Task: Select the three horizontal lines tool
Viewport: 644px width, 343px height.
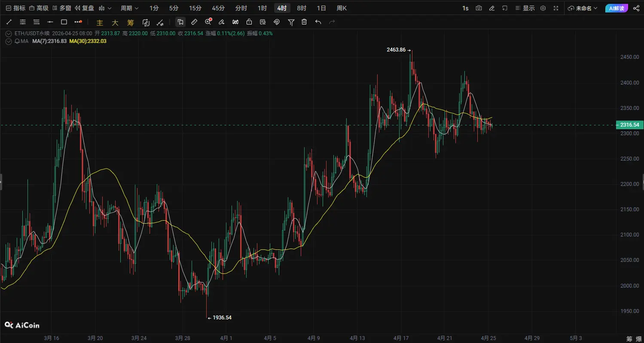Action: 37,22
